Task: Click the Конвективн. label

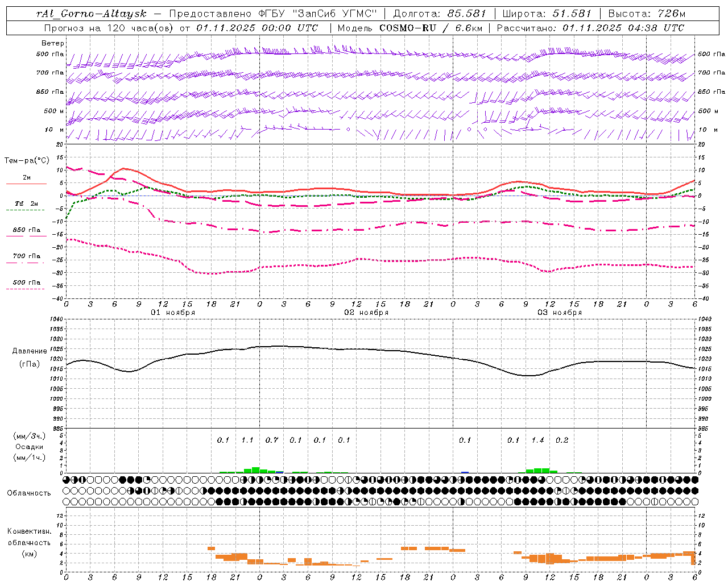Action: (29, 531)
